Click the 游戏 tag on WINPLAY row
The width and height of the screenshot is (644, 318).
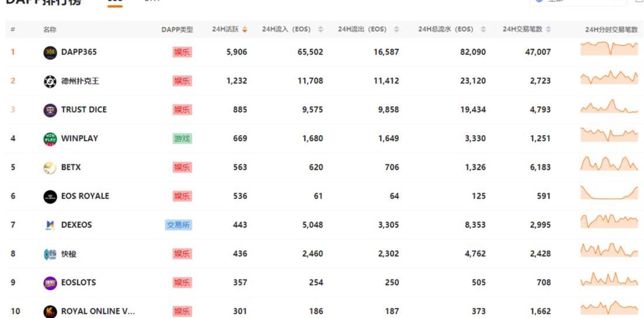[x=182, y=139]
